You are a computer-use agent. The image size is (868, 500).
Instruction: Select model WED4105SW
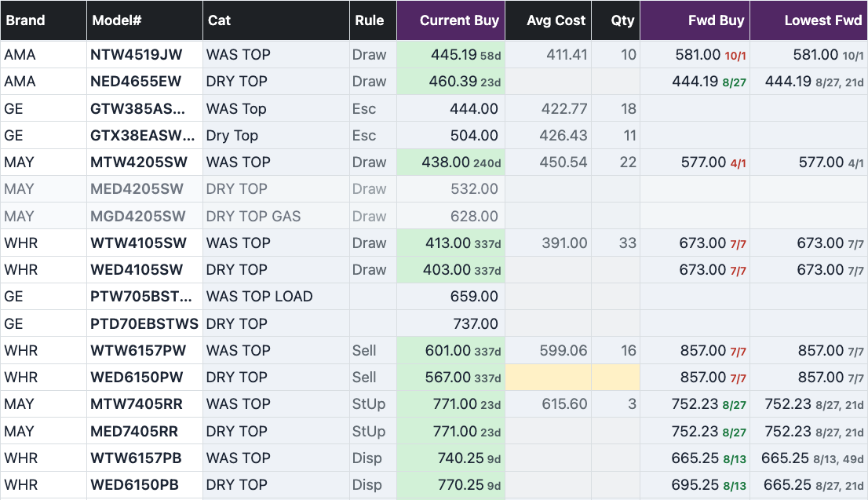tap(144, 270)
